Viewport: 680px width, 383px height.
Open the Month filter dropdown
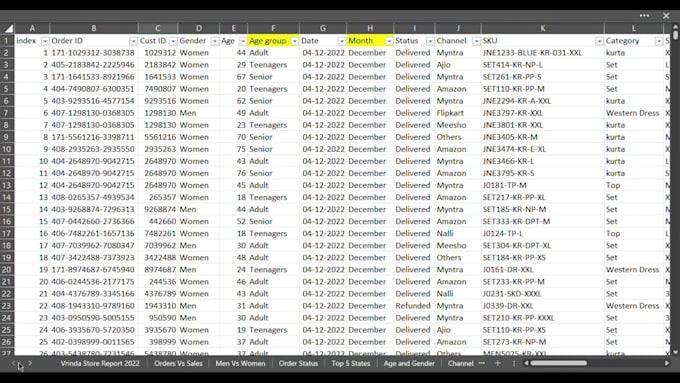[389, 41]
